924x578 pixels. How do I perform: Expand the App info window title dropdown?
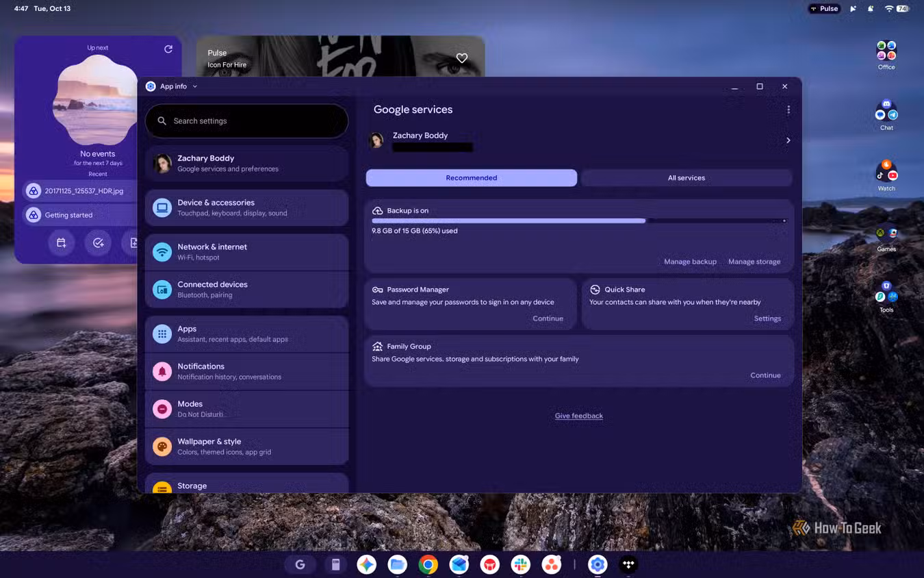click(x=195, y=86)
